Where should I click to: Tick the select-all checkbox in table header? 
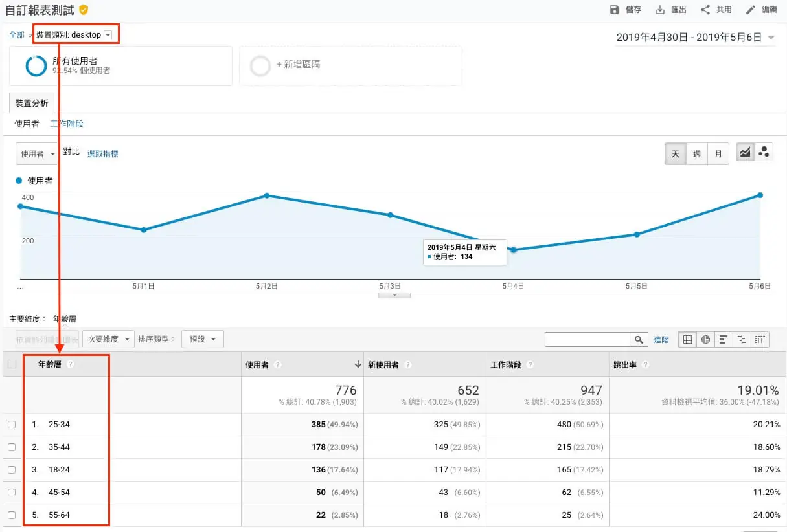click(12, 364)
